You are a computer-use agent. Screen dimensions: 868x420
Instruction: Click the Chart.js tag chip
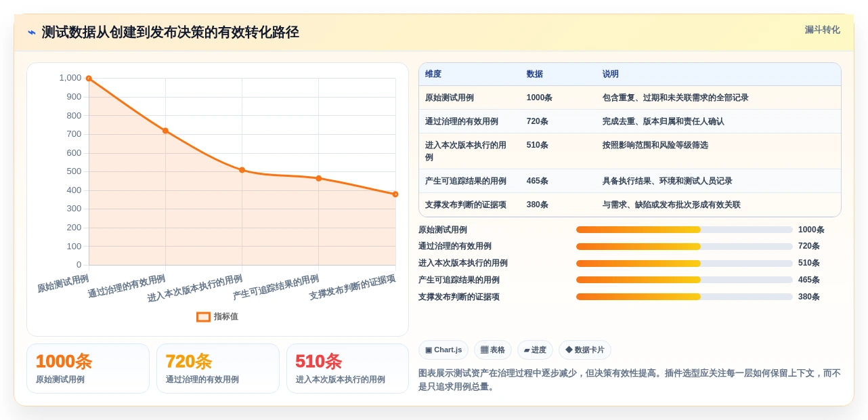tap(443, 350)
